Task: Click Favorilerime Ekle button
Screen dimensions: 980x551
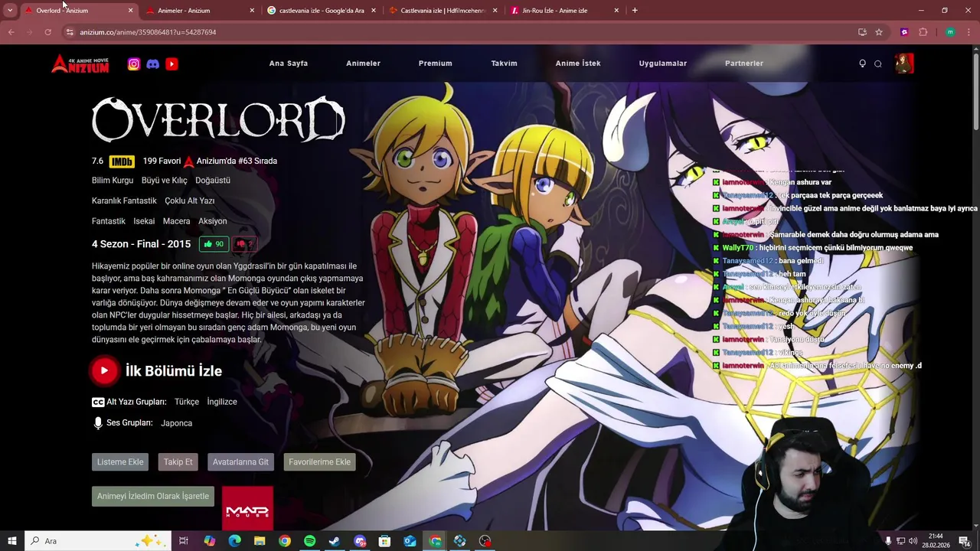Action: pyautogui.click(x=319, y=462)
